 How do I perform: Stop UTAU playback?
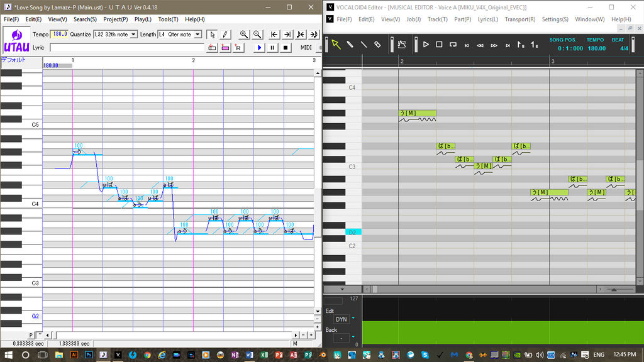(286, 48)
